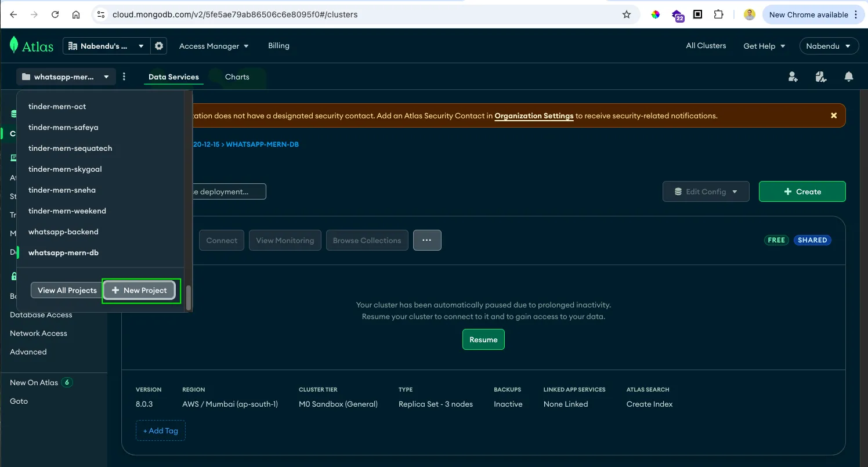
Task: Click the square extension icon
Action: 698,15
